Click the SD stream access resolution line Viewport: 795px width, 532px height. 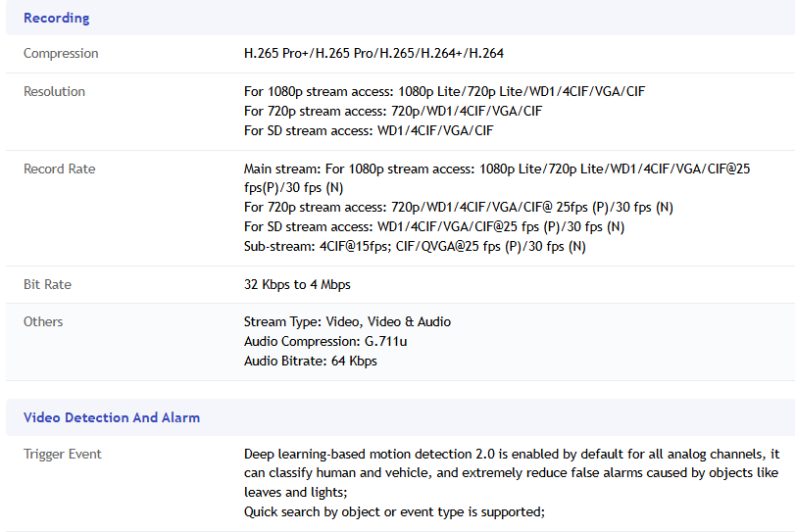[x=368, y=130]
